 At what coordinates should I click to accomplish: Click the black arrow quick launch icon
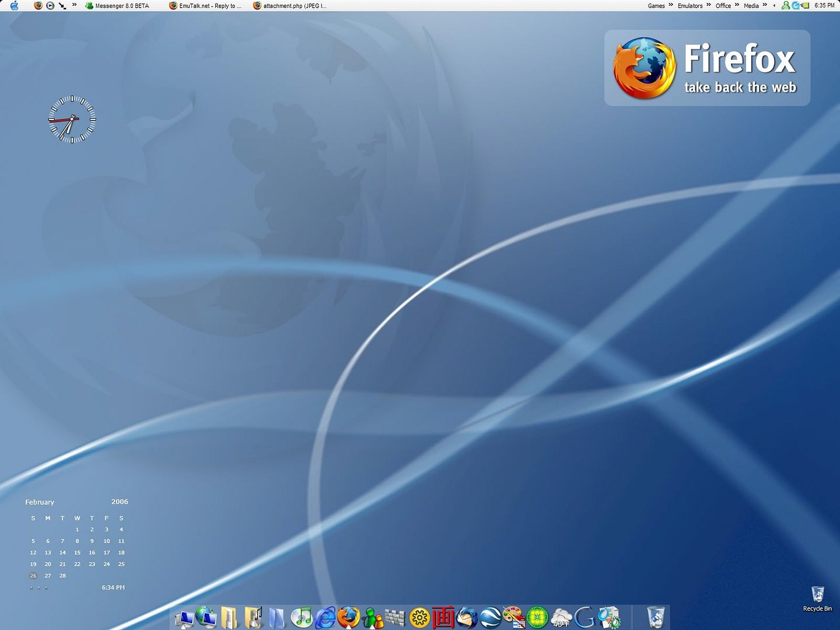pos(62,5)
